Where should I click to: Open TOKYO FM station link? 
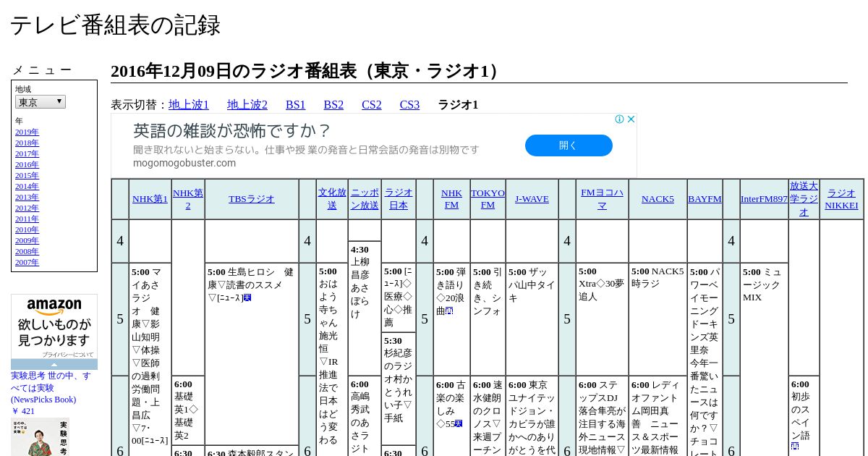[488, 199]
